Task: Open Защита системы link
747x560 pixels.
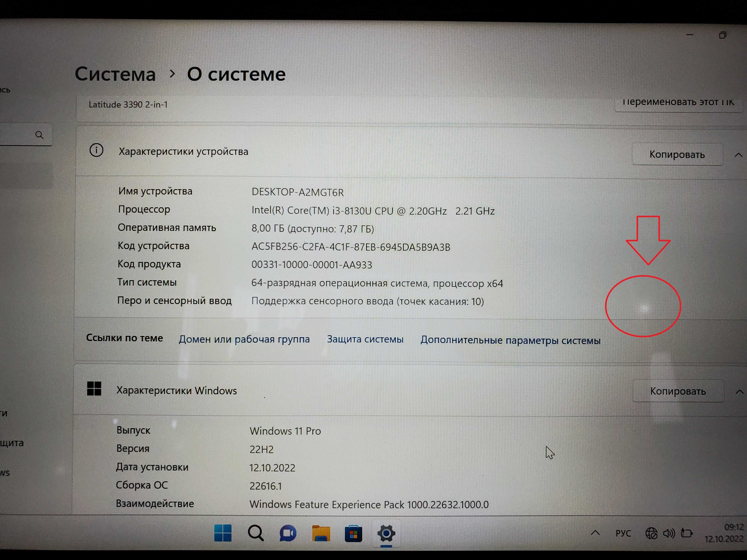Action: pyautogui.click(x=365, y=339)
